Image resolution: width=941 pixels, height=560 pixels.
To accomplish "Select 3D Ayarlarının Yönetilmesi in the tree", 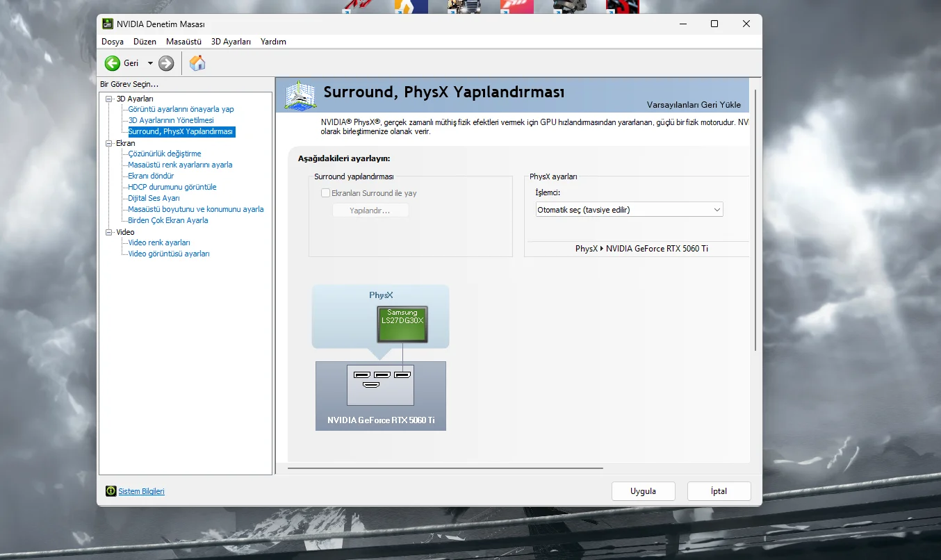I will 171,120.
